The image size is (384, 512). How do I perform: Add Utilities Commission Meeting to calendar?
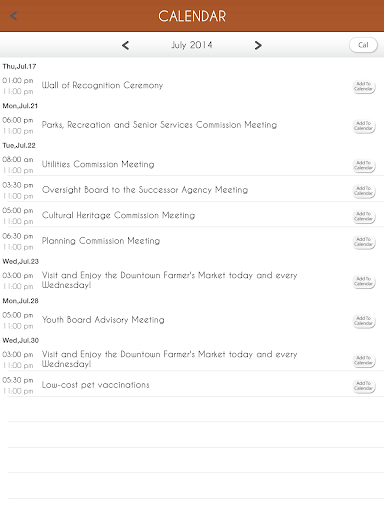[x=364, y=165]
